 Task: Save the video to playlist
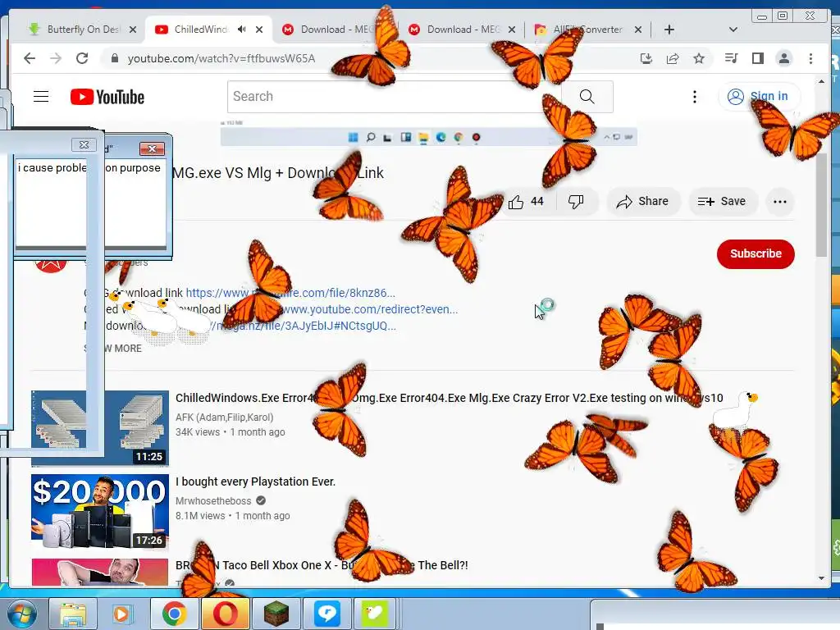tap(722, 202)
